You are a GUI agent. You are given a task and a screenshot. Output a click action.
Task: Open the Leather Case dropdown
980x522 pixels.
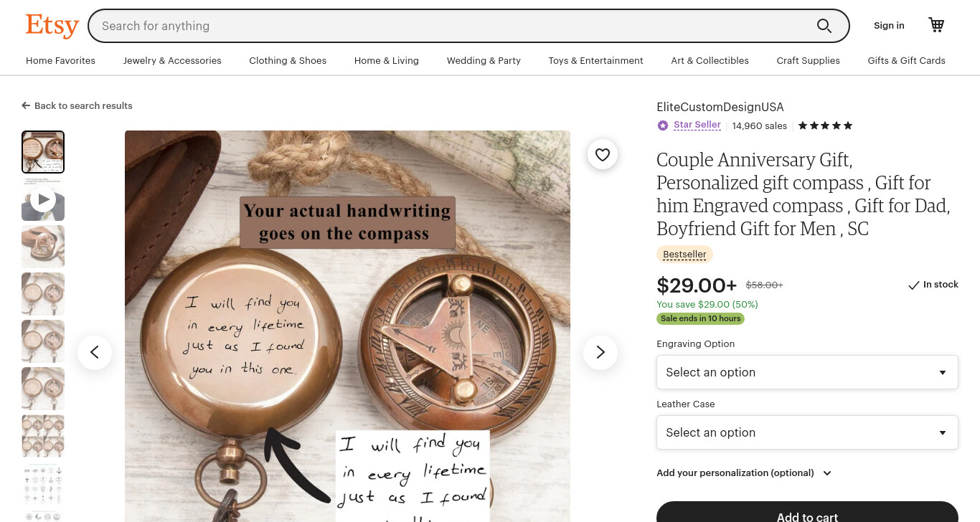click(x=807, y=432)
